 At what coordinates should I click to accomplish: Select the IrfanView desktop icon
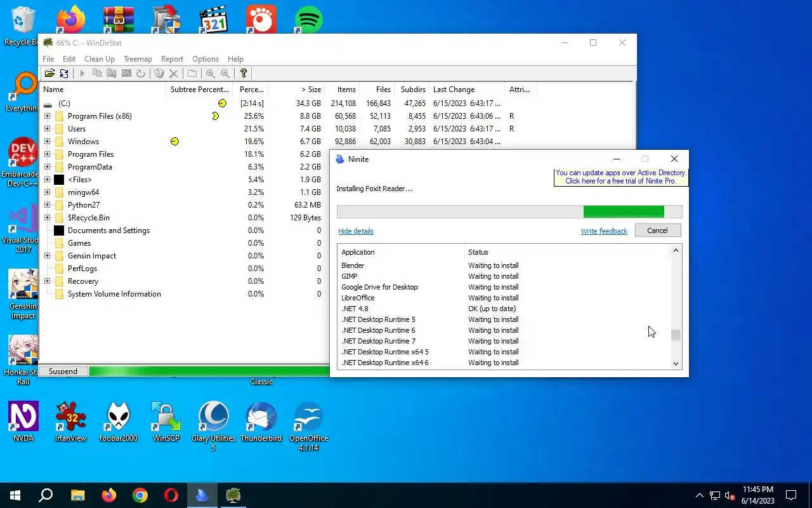(70, 422)
